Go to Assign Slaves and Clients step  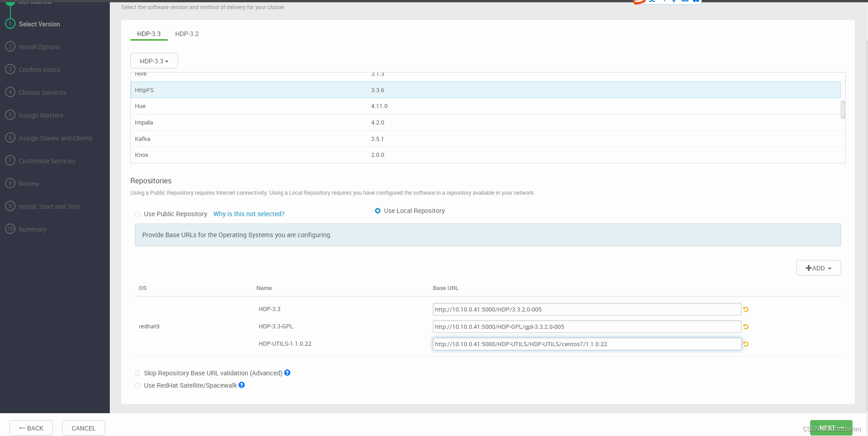pyautogui.click(x=56, y=138)
